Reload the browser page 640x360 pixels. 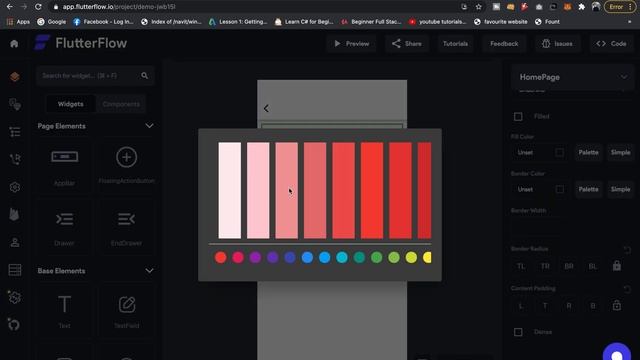[38, 7]
